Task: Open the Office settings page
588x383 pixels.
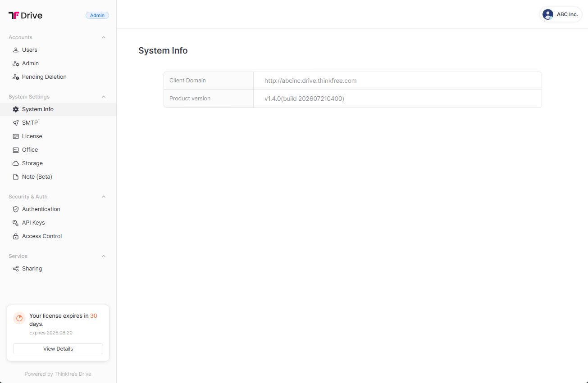Action: tap(58, 150)
